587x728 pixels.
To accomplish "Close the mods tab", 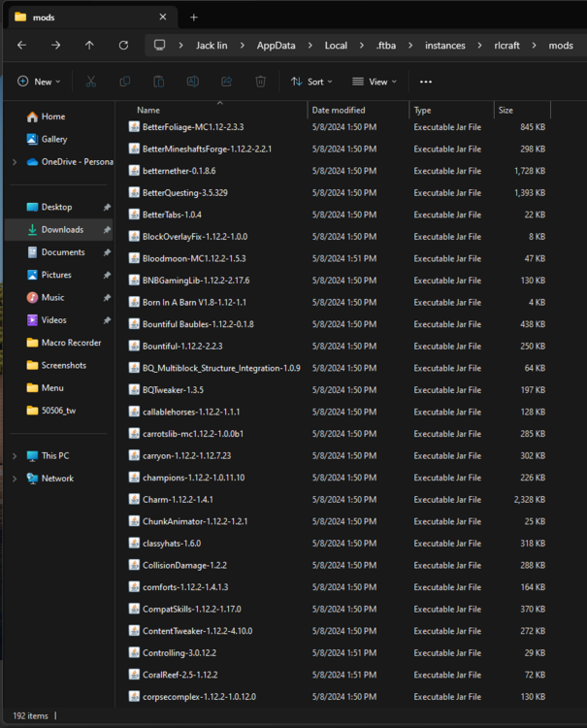I will tap(163, 17).
